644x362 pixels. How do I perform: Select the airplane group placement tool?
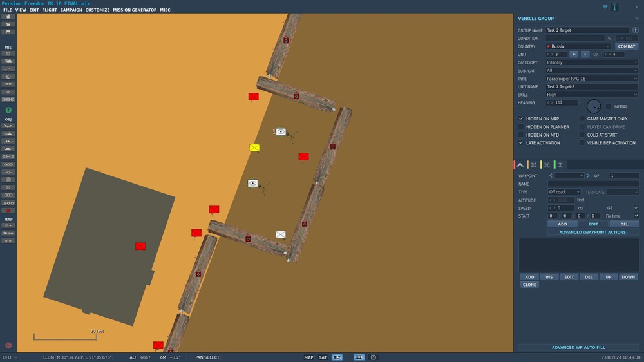tap(8, 126)
